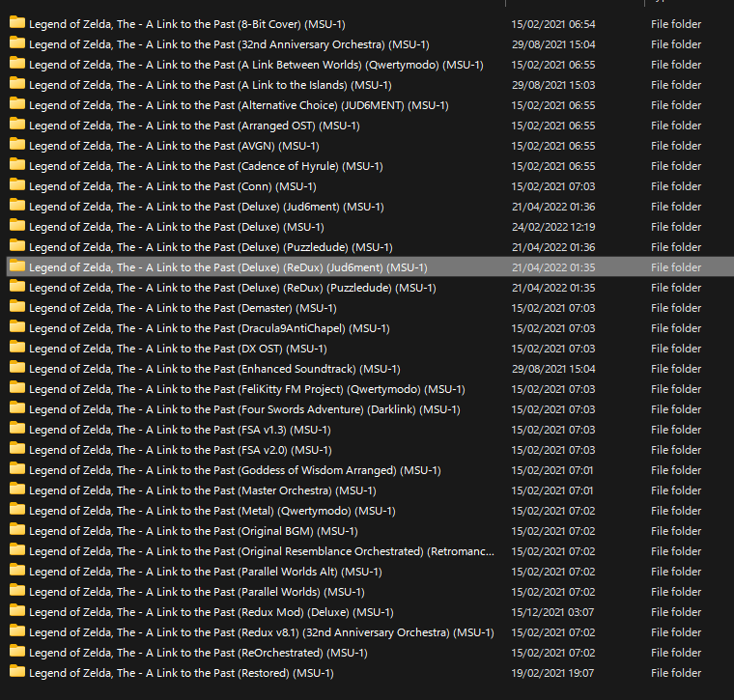The image size is (734, 700).
Task: Click folder icon for Metal Qwertymodo folder
Action: (x=17, y=511)
